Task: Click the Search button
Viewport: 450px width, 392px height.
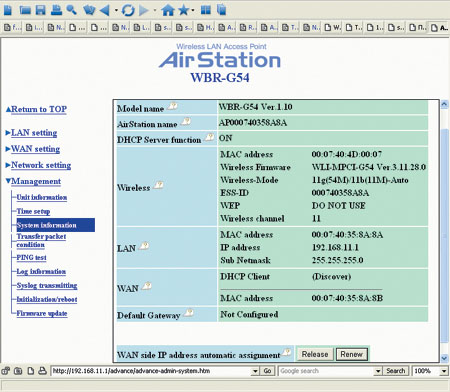Action: click(x=395, y=371)
